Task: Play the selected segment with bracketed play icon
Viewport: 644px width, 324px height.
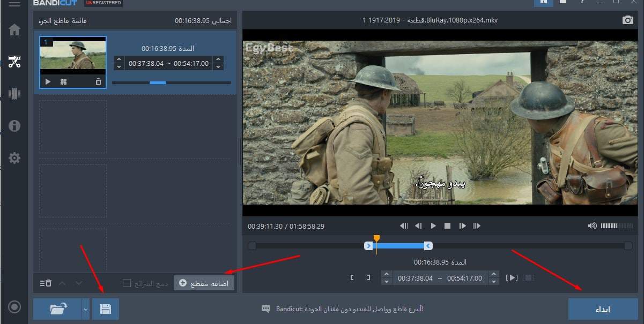Action: 512,277
